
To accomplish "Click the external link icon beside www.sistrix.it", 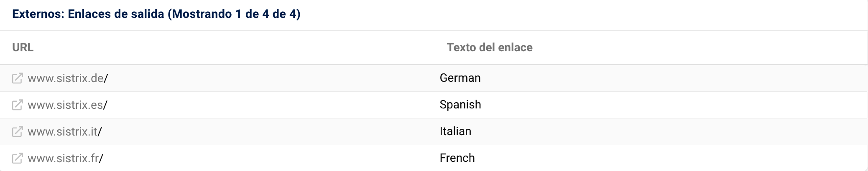I will click(x=17, y=132).
